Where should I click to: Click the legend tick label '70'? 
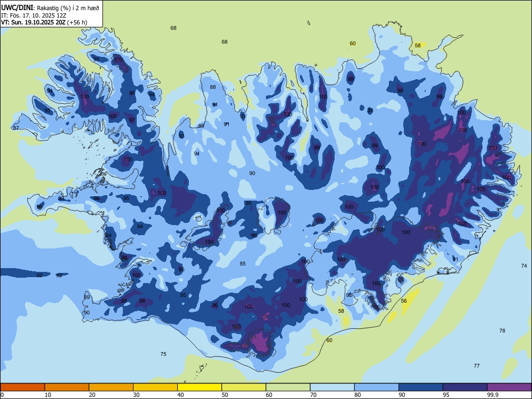[313, 395]
